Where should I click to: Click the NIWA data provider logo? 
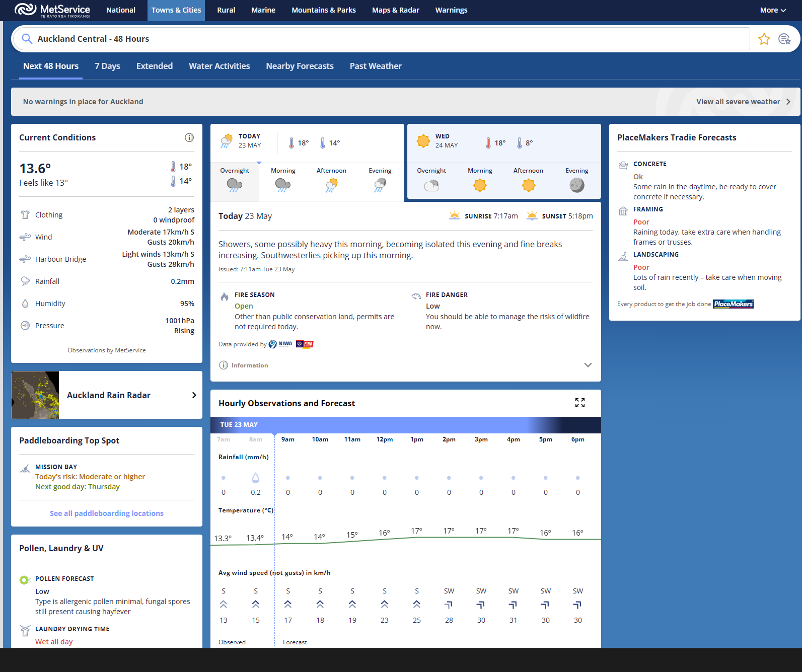point(280,344)
